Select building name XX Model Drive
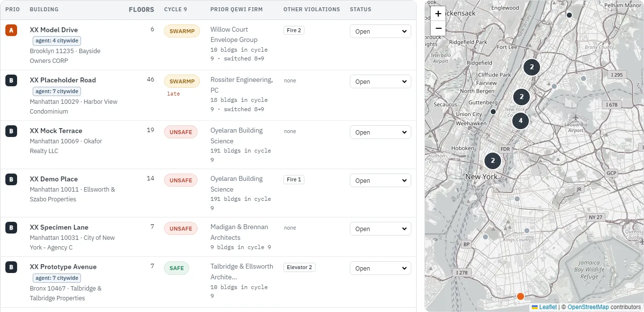Screen dimensions: 644x312 tap(54, 30)
